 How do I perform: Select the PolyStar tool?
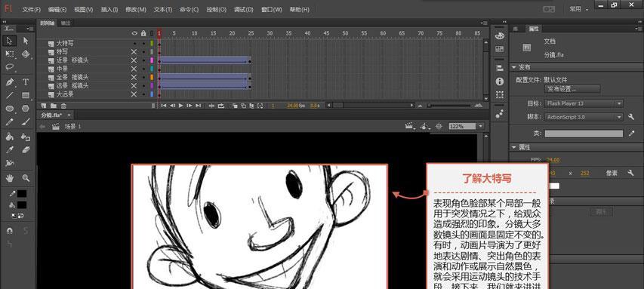(x=26, y=109)
